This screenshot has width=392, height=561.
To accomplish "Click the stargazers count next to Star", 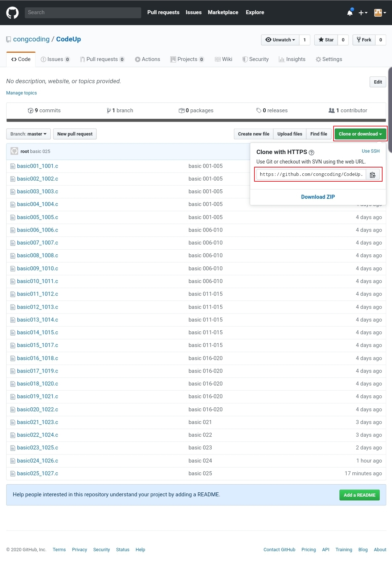I will pos(343,40).
